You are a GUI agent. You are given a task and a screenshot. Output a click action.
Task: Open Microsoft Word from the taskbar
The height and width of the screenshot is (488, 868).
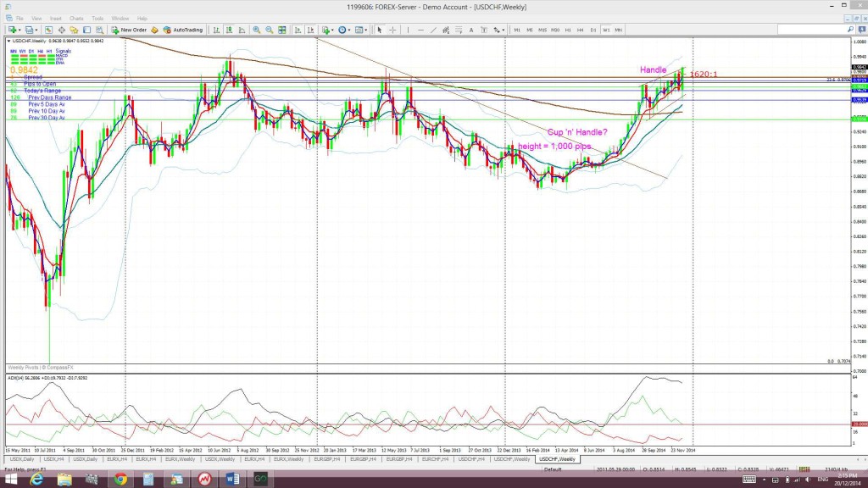pyautogui.click(x=232, y=479)
